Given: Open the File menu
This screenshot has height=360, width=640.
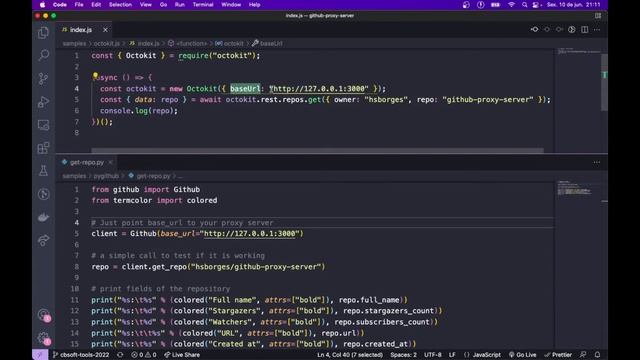Looking at the screenshot, I should coord(79,5).
